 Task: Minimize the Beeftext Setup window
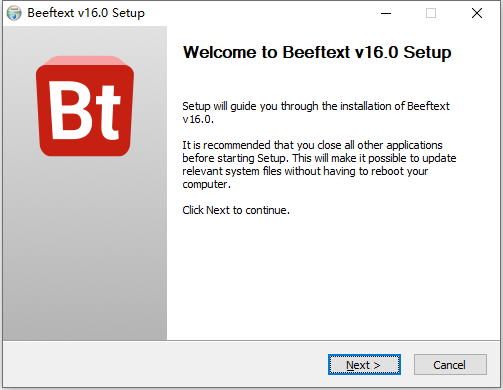click(x=386, y=13)
